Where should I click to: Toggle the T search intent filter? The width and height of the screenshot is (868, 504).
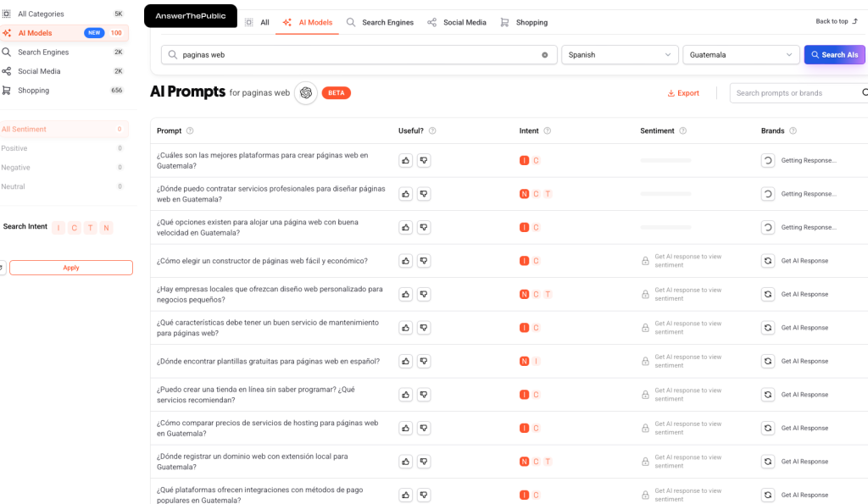[90, 228]
